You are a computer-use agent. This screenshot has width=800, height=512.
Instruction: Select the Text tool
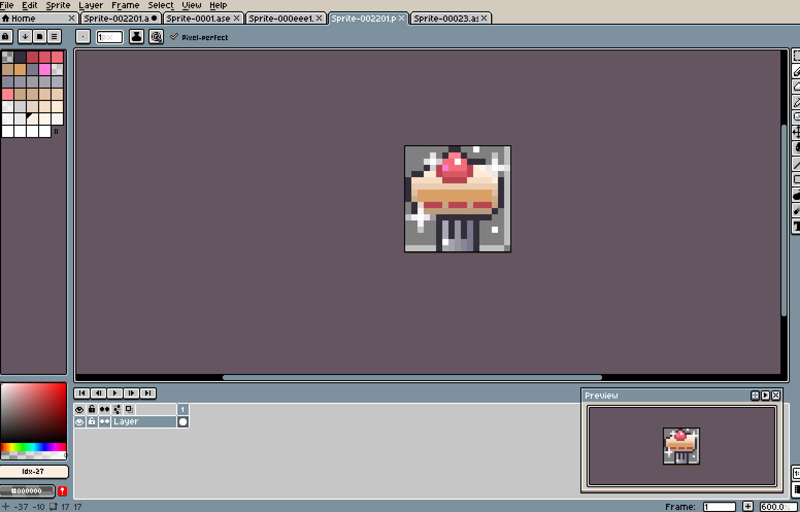pos(796,226)
